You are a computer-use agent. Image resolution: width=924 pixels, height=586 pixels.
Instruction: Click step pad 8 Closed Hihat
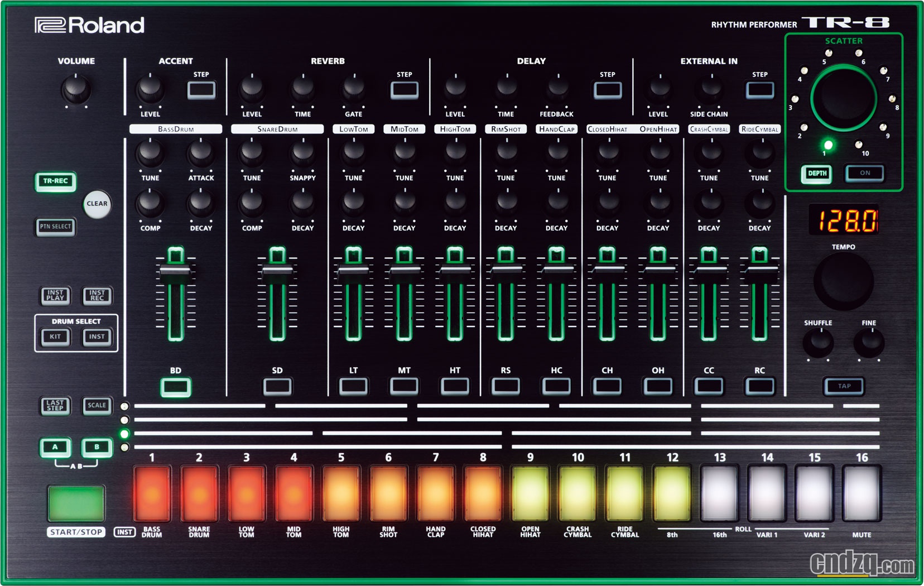pyautogui.click(x=483, y=494)
